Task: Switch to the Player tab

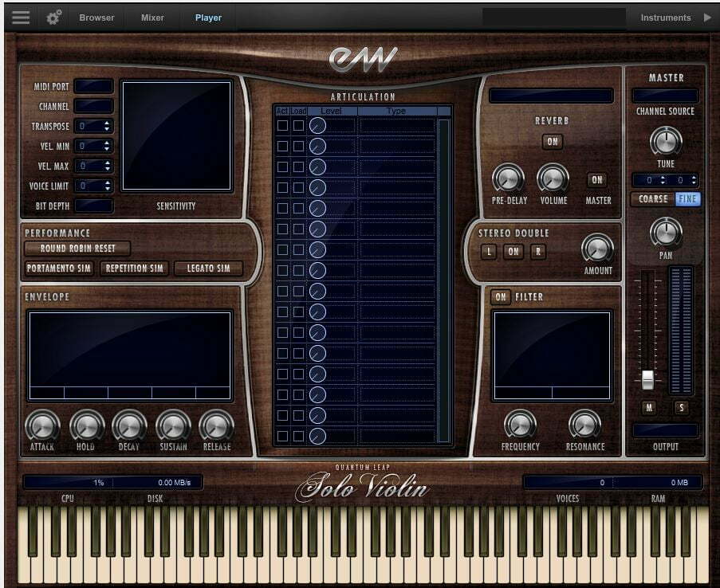Action: (x=208, y=18)
